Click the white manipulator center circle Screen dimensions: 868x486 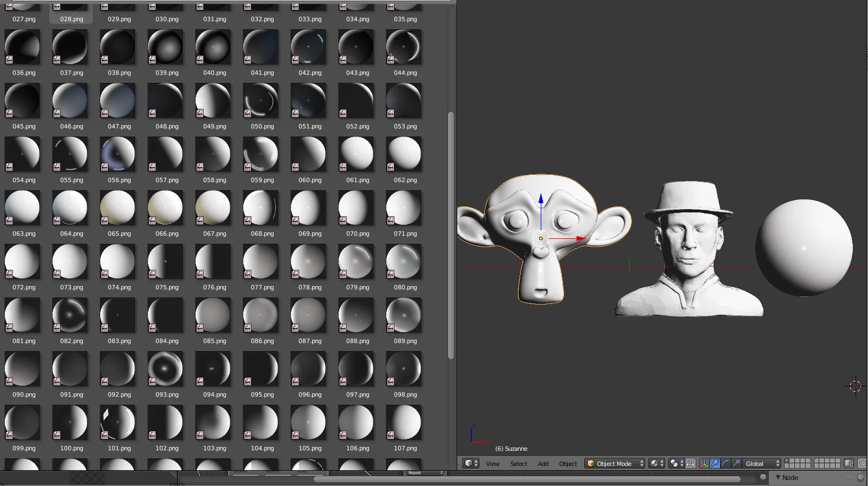[x=541, y=238]
